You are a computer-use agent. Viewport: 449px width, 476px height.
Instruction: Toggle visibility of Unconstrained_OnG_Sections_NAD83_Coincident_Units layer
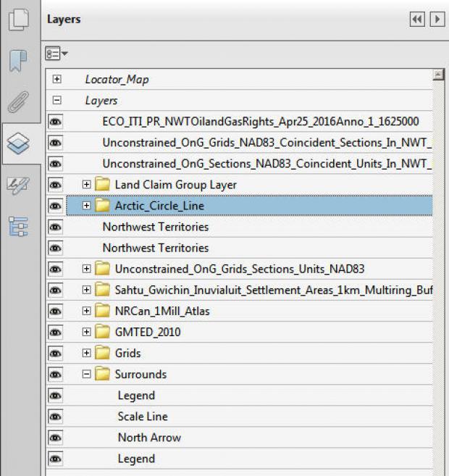pos(55,164)
